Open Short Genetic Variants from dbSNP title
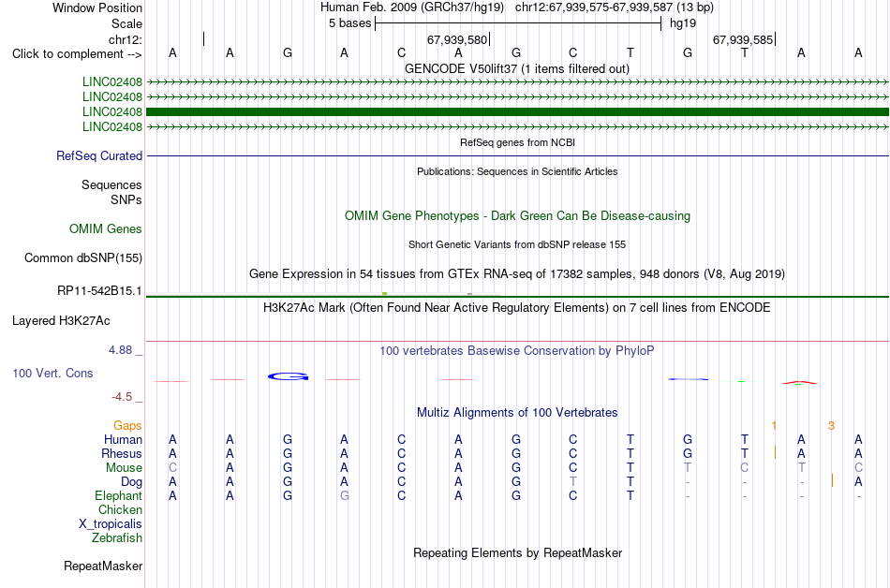The width and height of the screenshot is (890, 588). pyautogui.click(x=517, y=244)
